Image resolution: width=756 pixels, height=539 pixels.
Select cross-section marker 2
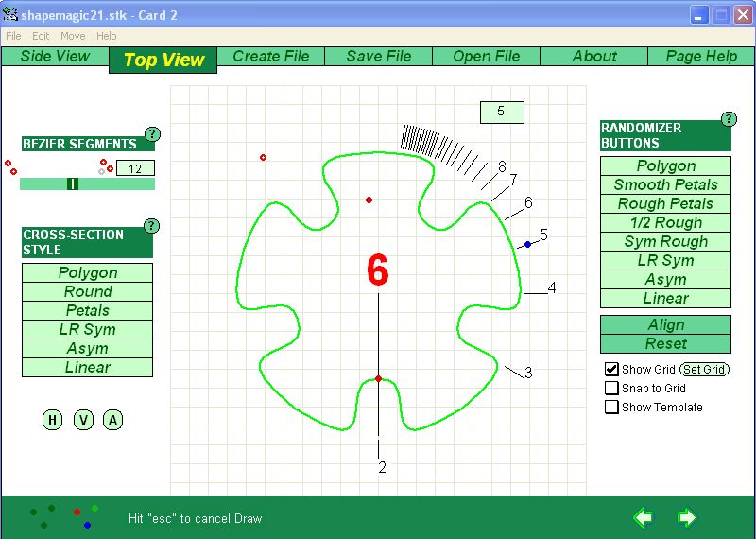[x=383, y=467]
